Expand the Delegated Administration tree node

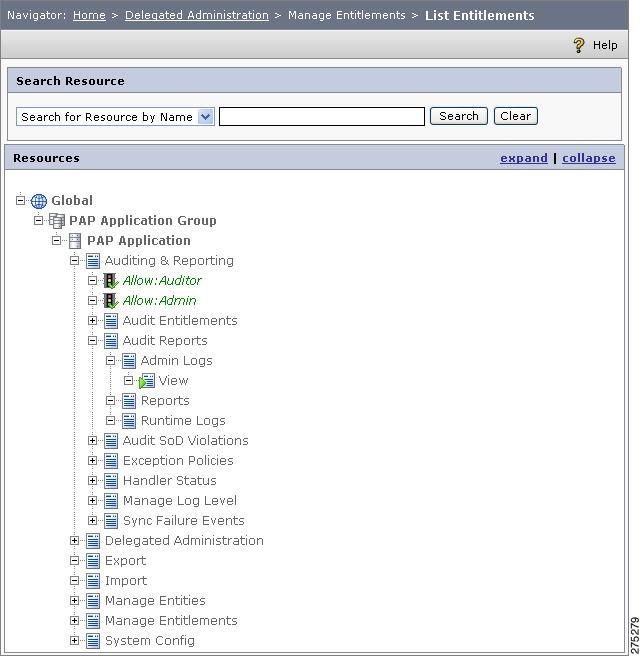coord(74,541)
